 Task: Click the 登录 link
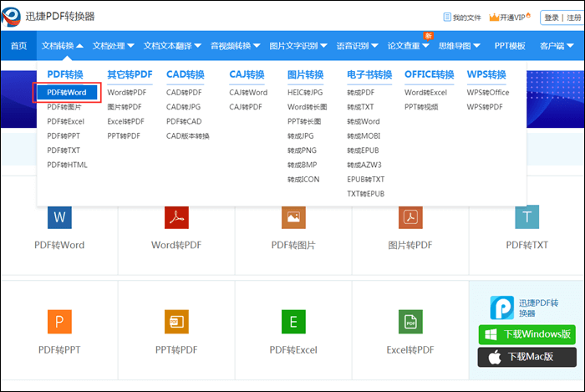coord(552,18)
